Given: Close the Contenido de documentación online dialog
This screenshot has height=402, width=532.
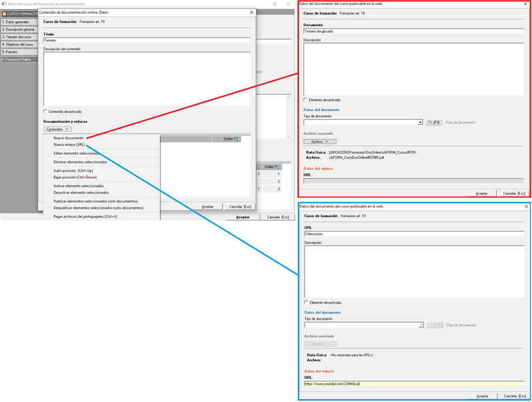Looking at the screenshot, I should 251,12.
